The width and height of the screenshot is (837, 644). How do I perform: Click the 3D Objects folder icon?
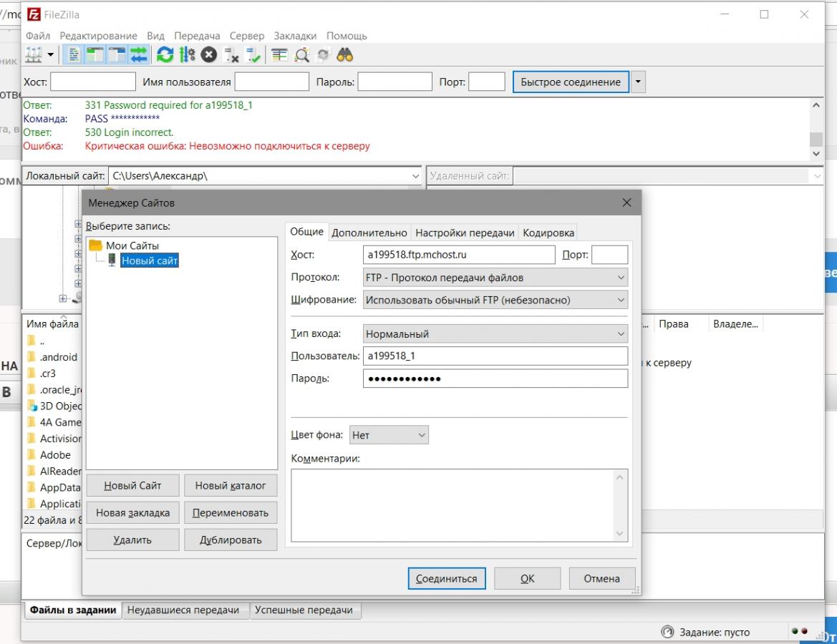pos(32,406)
